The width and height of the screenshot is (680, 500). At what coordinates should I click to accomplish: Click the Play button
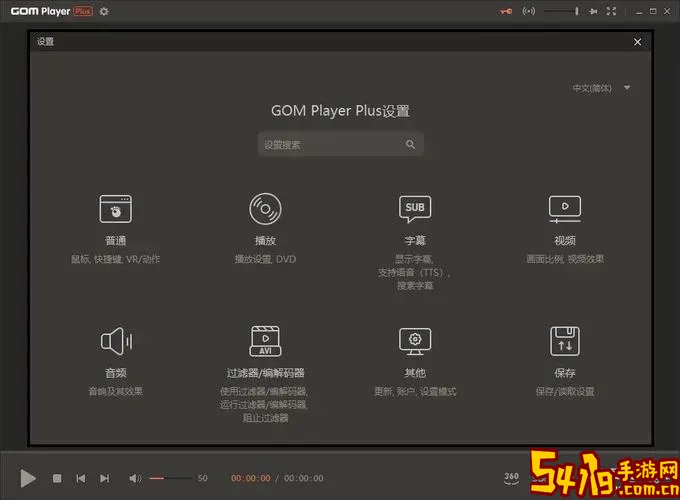pos(28,478)
